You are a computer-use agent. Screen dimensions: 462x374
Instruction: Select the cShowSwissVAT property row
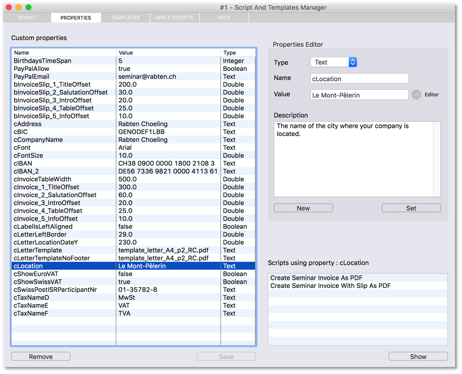(133, 282)
